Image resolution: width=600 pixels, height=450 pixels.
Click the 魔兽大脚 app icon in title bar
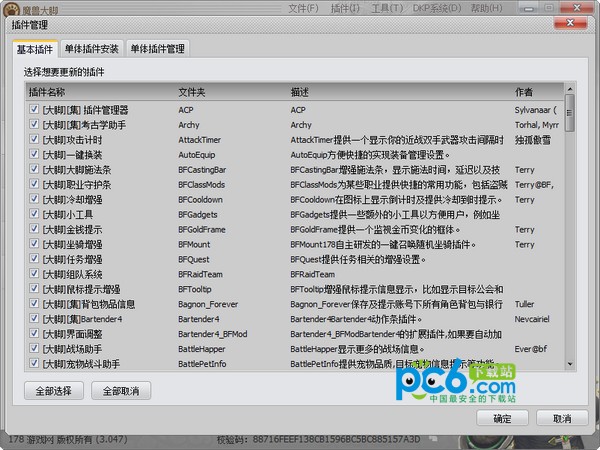[11, 9]
